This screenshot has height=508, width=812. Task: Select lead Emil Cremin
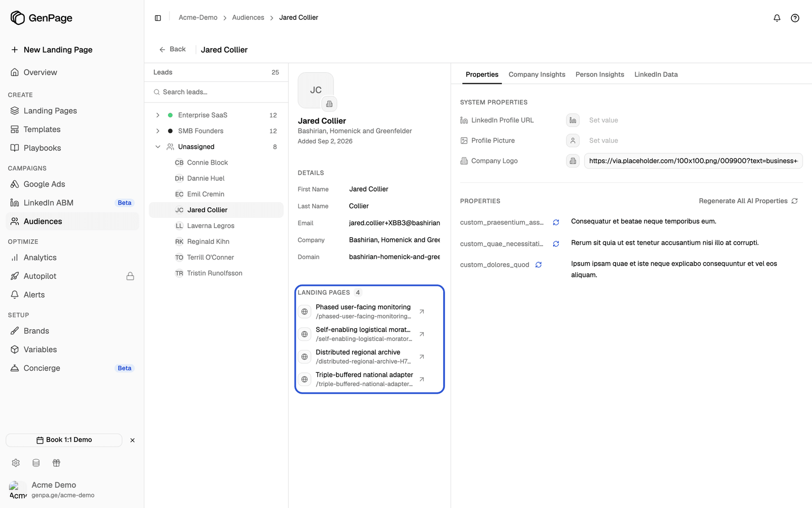point(216,194)
